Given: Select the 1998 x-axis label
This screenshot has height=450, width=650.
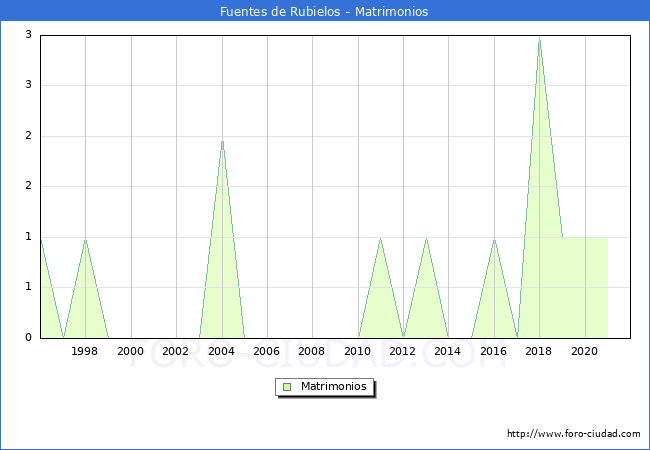Looking at the screenshot, I should coord(85,351).
